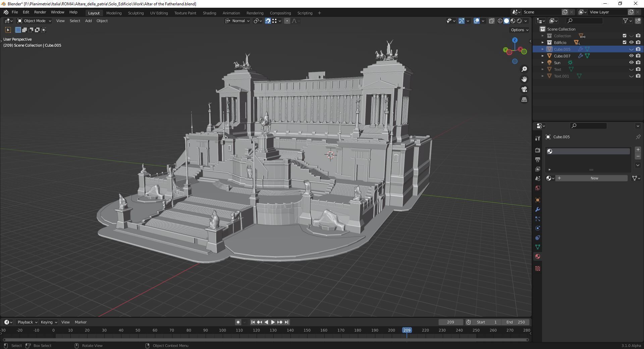Open the Scene properties tab
Screen dimensions: 644x349
click(x=538, y=179)
